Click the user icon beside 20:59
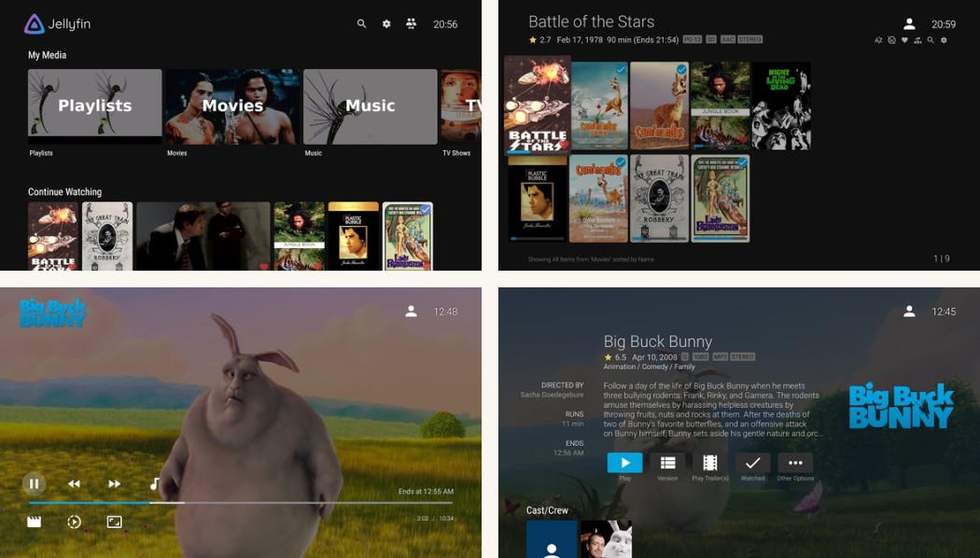 [x=909, y=23]
